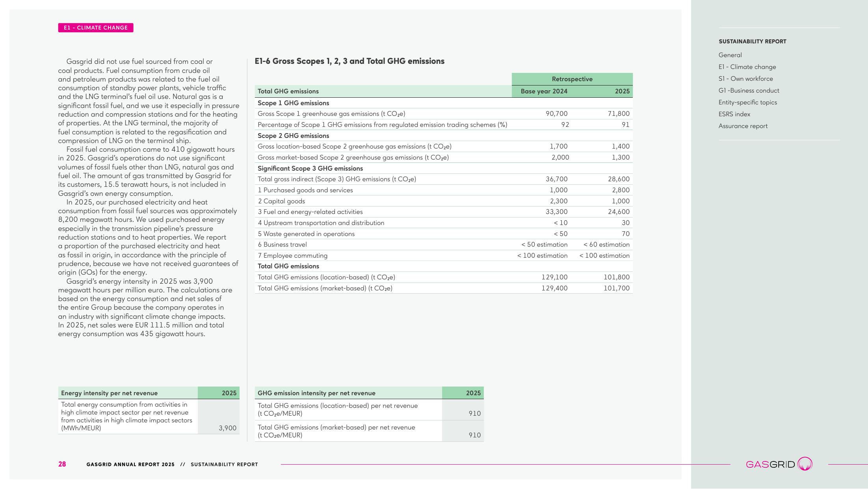This screenshot has width=868, height=489.
Task: Open the Assurance report link
Action: (x=743, y=126)
